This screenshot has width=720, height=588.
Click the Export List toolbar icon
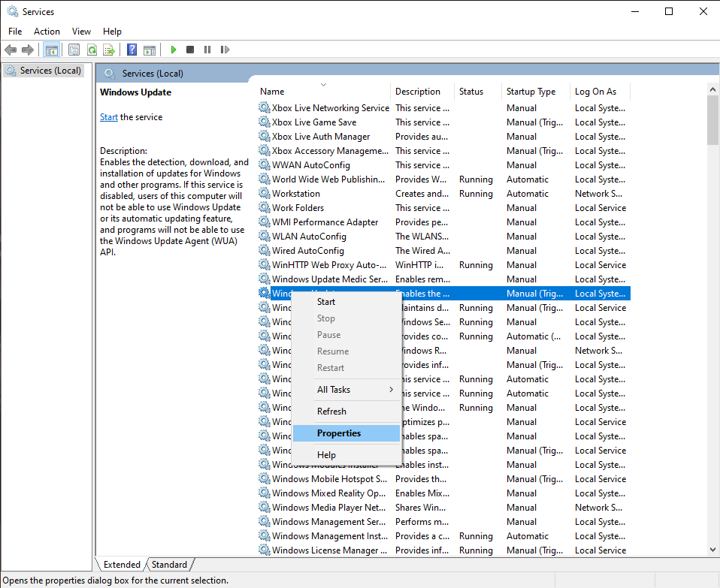pyautogui.click(x=109, y=50)
